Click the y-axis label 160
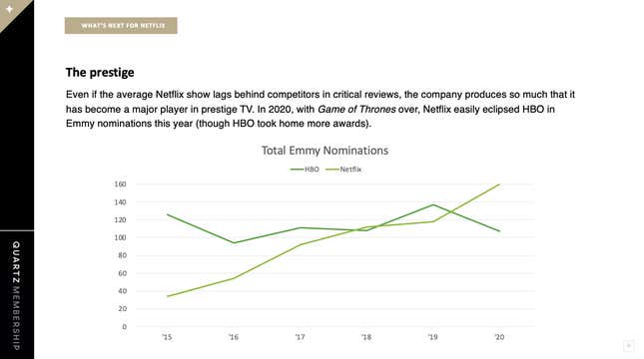This screenshot has width=644, height=359. (120, 184)
